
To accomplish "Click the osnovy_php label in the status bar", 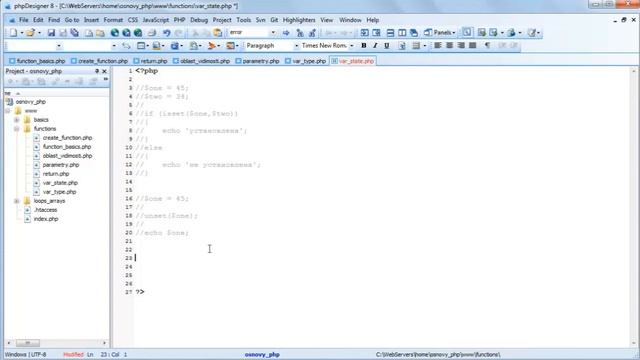I will coord(262,355).
